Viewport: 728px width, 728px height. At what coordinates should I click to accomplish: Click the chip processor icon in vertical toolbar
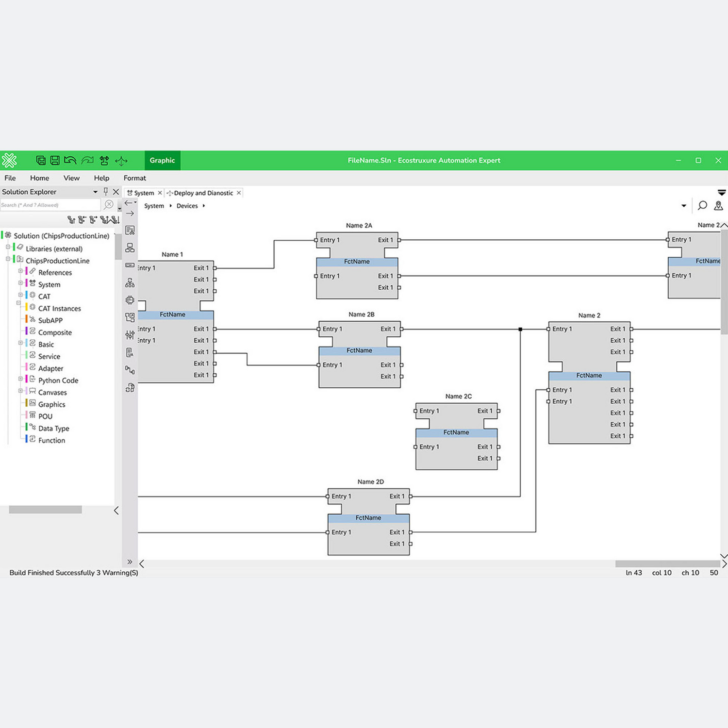click(x=130, y=300)
